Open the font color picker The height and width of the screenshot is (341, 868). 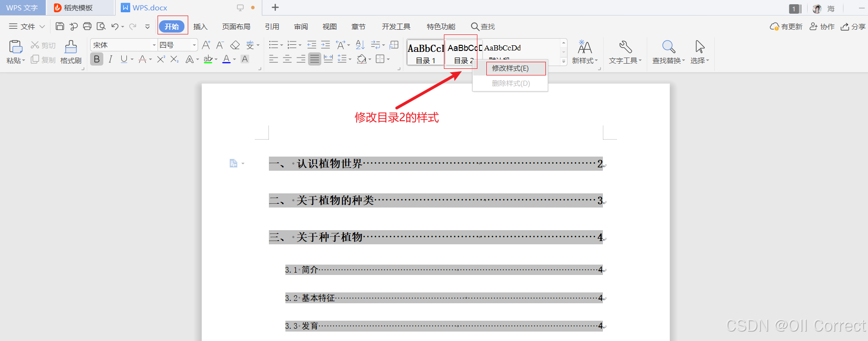[234, 59]
